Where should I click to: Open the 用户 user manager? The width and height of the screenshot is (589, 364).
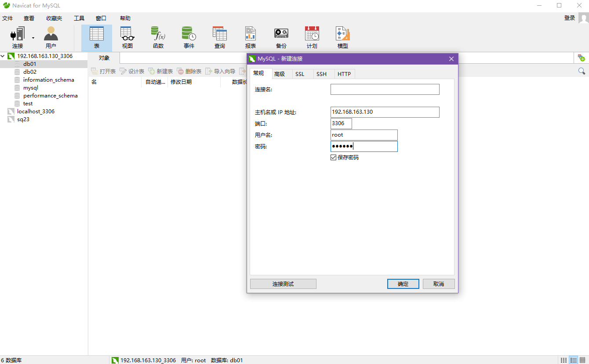coord(51,38)
